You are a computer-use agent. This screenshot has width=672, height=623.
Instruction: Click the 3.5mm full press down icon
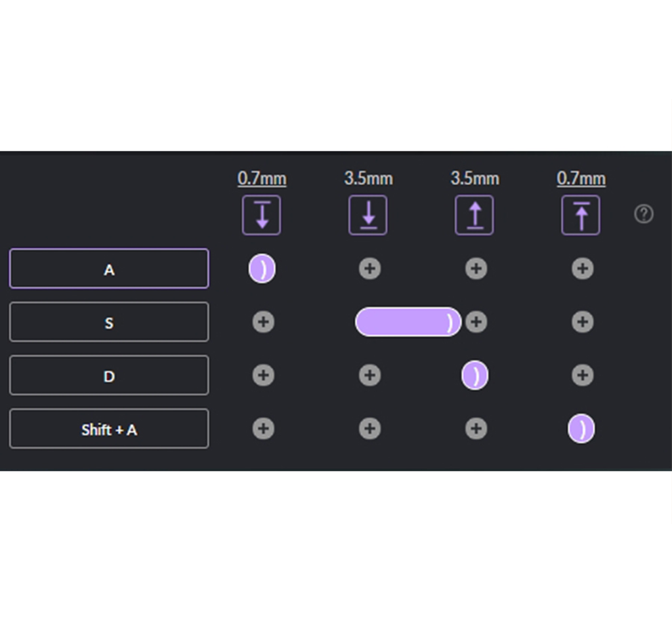367,215
